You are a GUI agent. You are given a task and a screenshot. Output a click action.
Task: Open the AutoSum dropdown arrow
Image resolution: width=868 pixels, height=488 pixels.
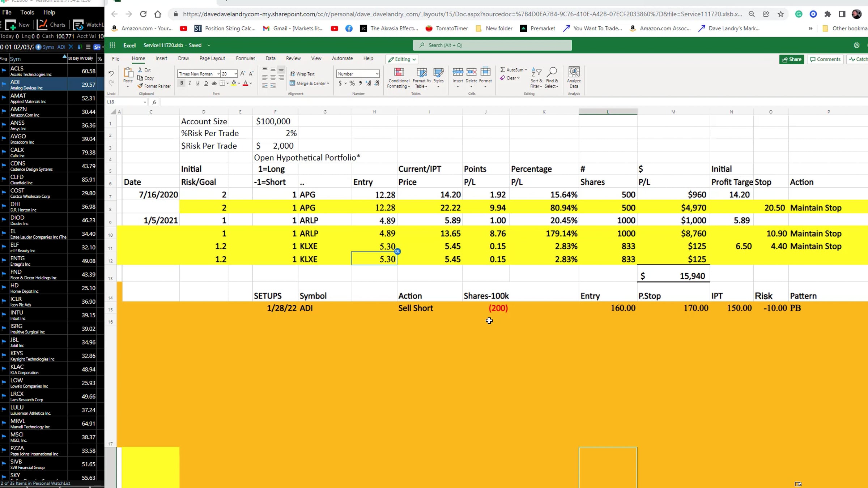(x=526, y=70)
